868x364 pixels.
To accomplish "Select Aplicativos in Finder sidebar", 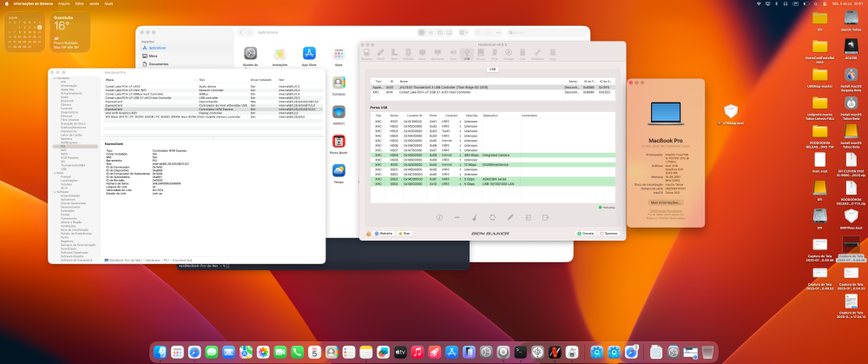I will [186, 48].
